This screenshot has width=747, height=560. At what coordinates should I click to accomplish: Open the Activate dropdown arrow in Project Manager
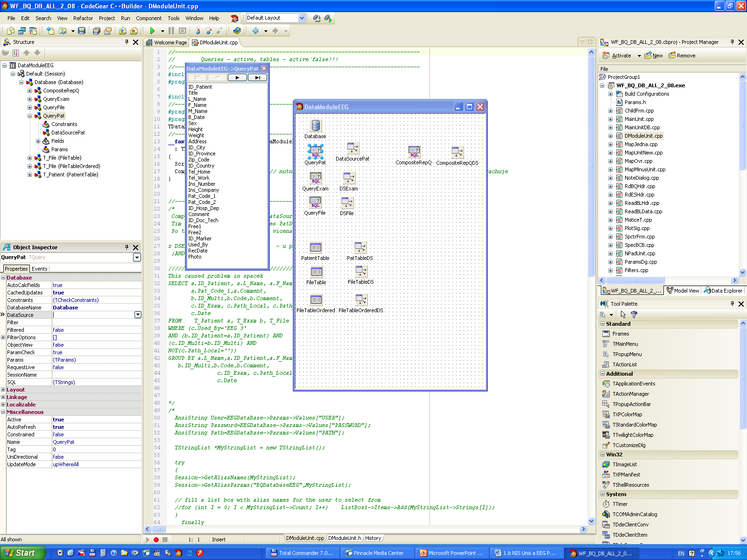[639, 56]
